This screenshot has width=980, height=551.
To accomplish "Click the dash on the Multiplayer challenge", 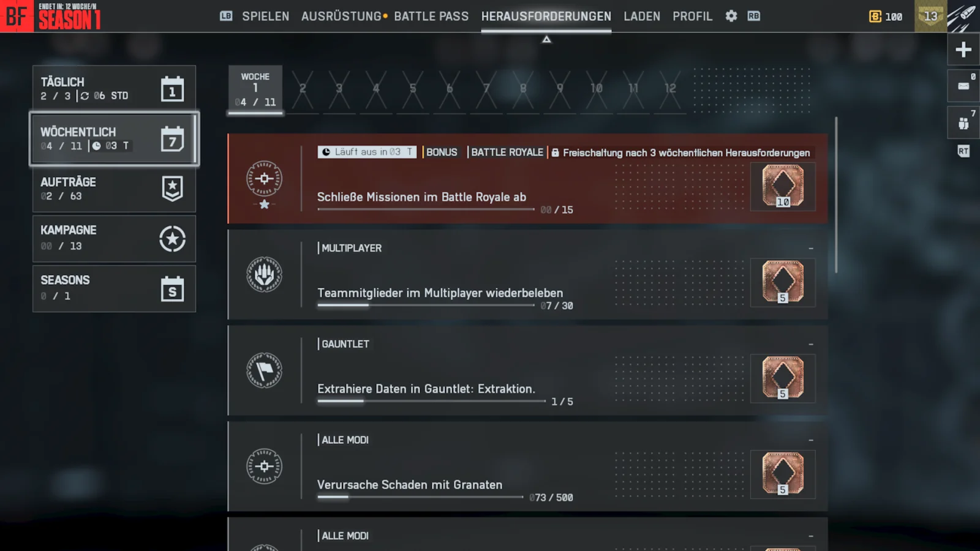I will tap(811, 249).
